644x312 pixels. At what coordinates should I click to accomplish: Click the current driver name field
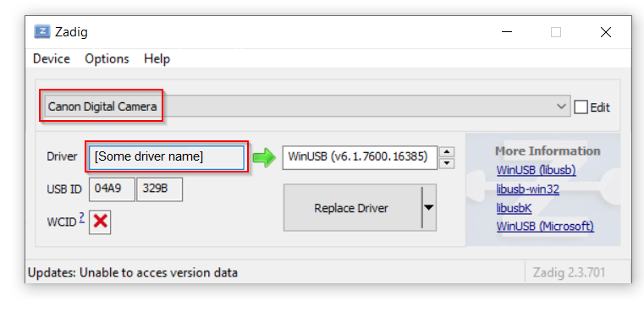pyautogui.click(x=167, y=156)
